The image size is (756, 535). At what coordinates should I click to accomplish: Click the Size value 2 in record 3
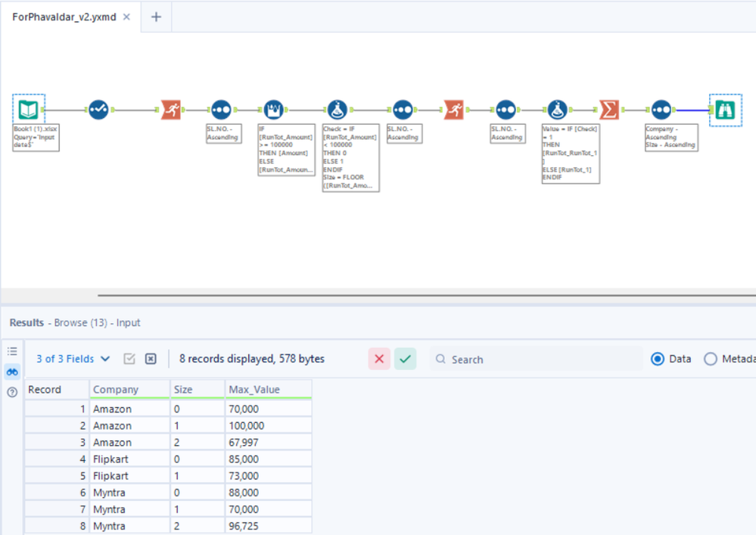pos(198,442)
